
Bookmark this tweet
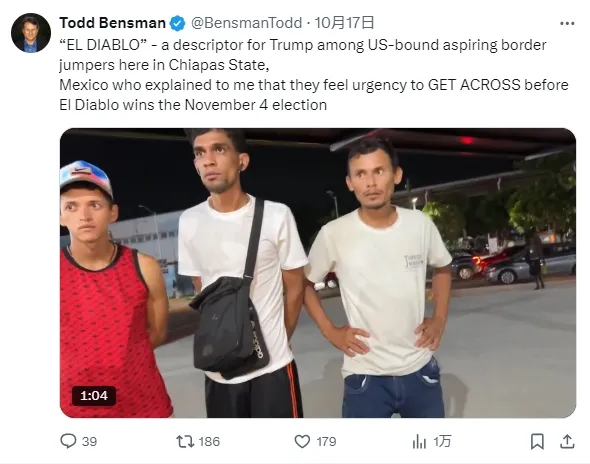(x=537, y=441)
